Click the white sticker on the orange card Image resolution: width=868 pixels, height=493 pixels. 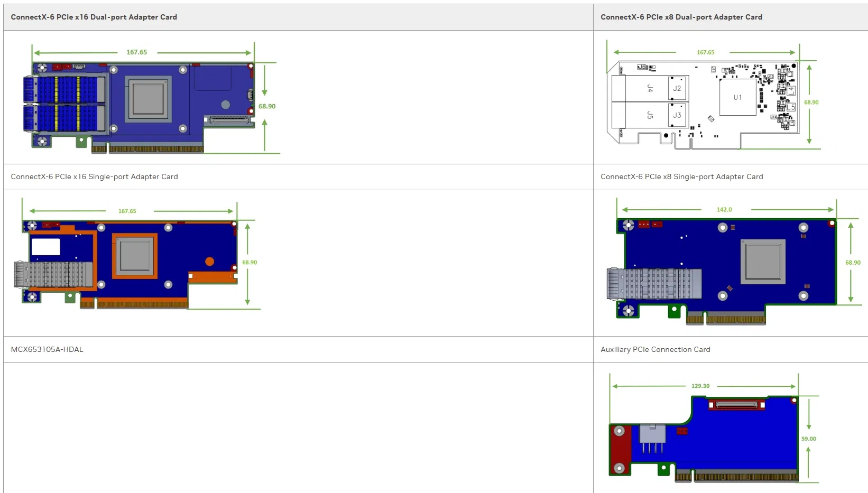(x=45, y=247)
